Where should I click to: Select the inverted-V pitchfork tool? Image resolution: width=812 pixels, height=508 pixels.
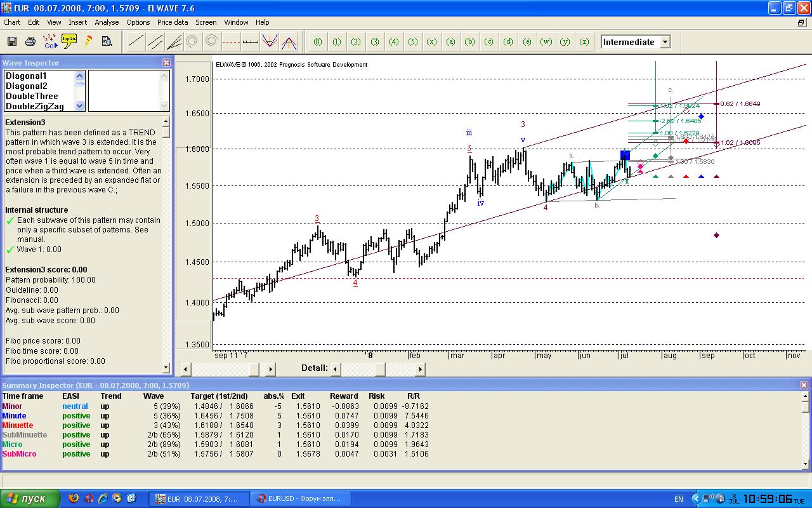(289, 42)
